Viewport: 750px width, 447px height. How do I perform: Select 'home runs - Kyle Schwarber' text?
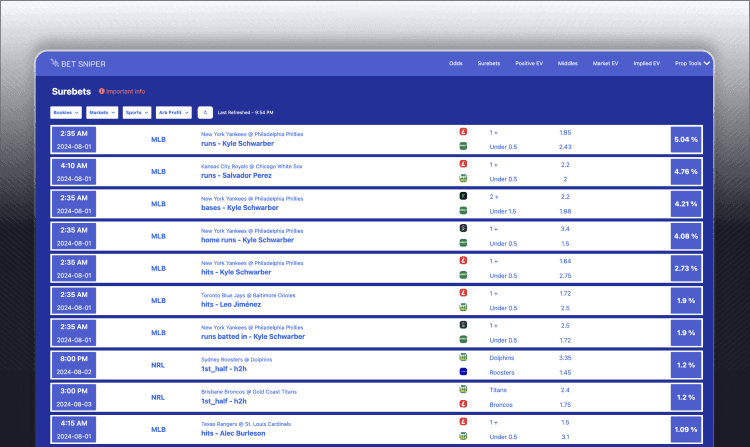(247, 240)
